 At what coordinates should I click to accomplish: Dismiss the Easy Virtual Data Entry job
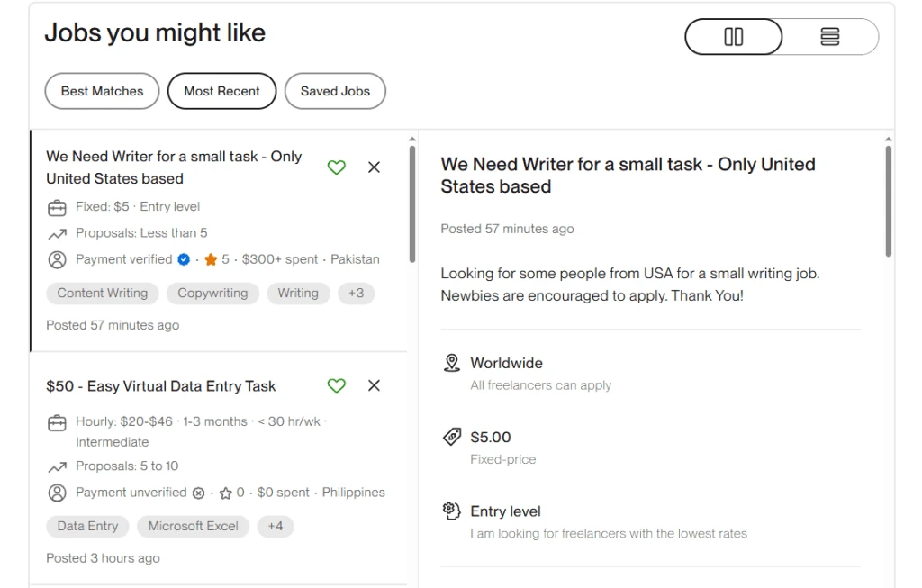(375, 385)
